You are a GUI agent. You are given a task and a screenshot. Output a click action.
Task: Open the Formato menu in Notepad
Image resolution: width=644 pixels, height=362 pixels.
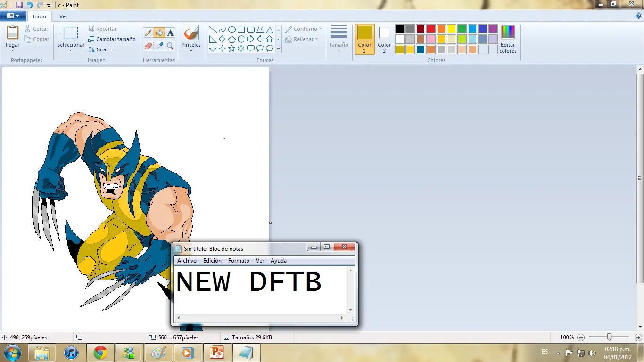[239, 261]
